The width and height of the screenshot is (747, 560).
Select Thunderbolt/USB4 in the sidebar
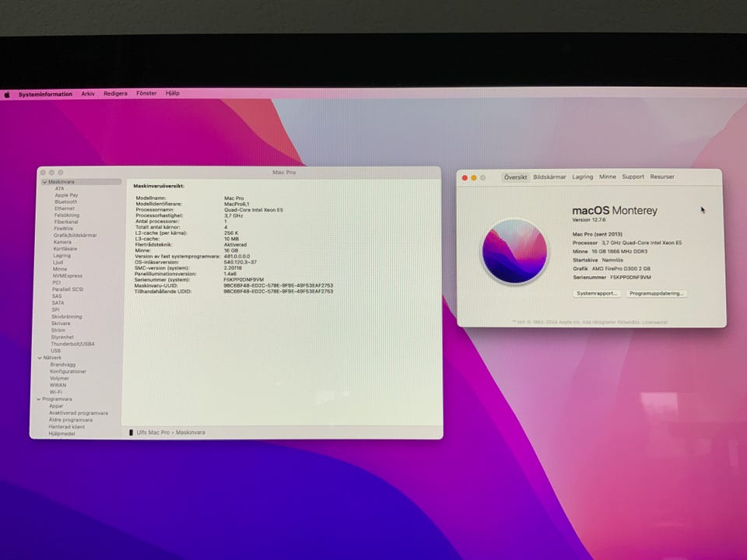click(72, 344)
